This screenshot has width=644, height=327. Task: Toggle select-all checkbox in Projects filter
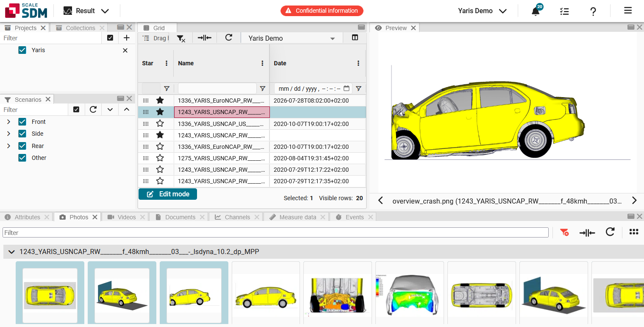[110, 38]
